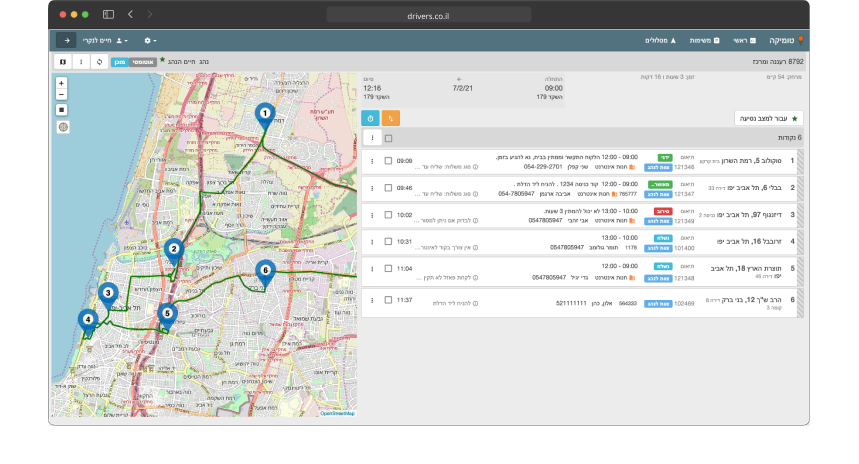Click the arrow button in the blue navbar
Image resolution: width=859 pixels, height=464 pixels.
(x=66, y=41)
